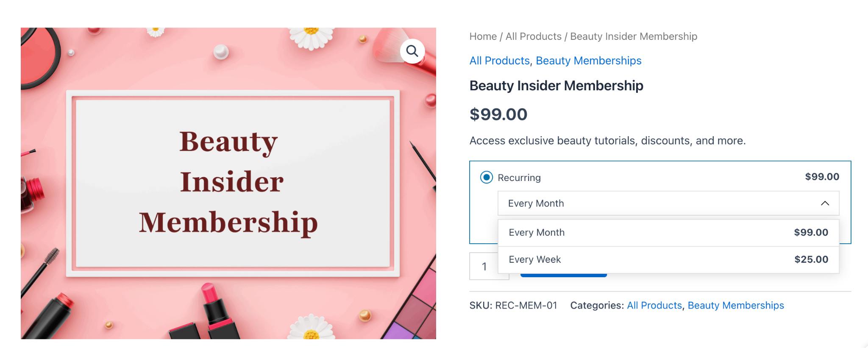Open the product image search preview
This screenshot has width=868, height=348.
tap(412, 50)
